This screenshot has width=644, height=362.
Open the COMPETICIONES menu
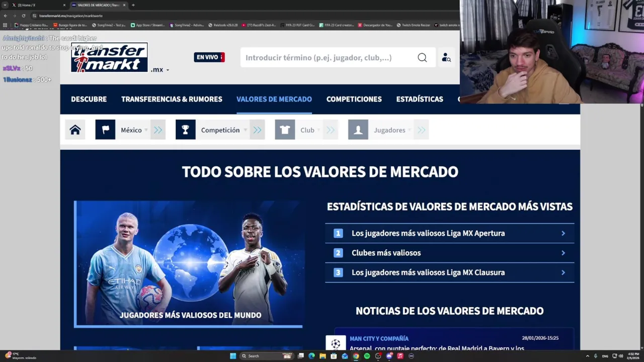tap(354, 99)
